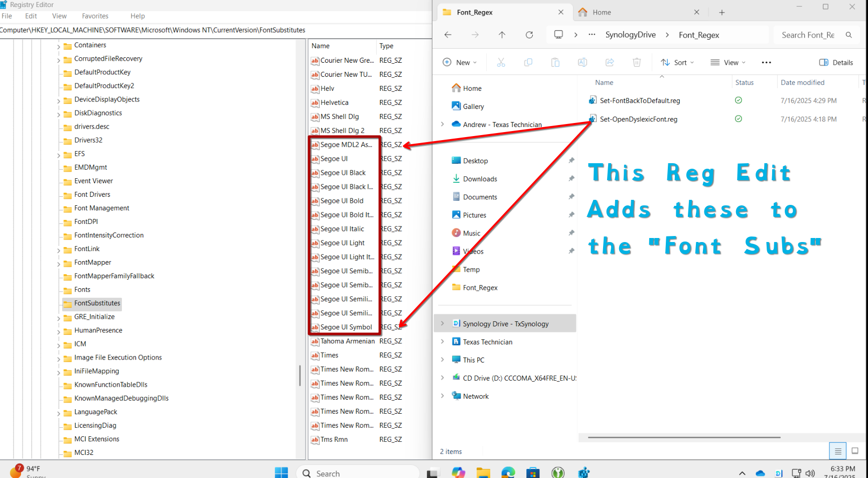868x478 pixels.
Task: Switch to the Home tab in Explorer
Action: (x=637, y=12)
